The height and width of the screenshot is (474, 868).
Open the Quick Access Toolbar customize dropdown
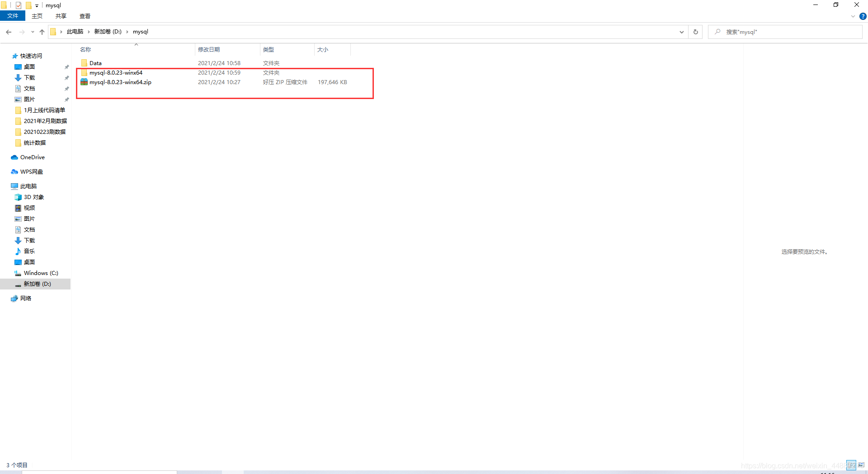coord(37,5)
